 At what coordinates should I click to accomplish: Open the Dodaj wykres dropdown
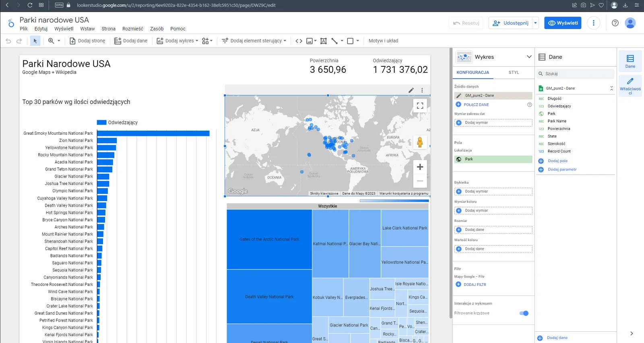coord(177,41)
